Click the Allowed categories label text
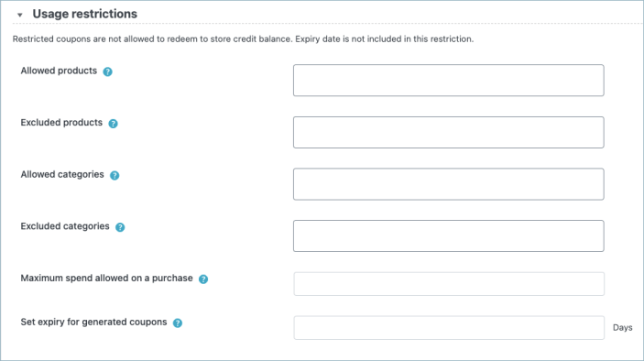 (62, 175)
